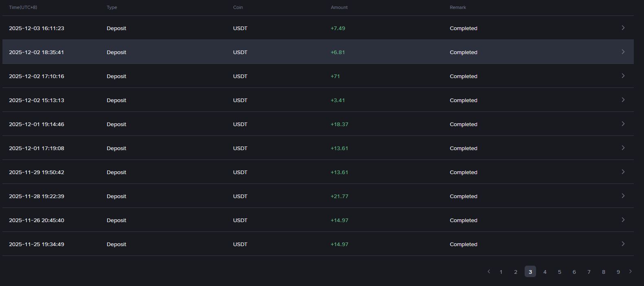644x286 pixels.
Task: Open details arrow for the +7.49 deposit
Action: (x=623, y=28)
